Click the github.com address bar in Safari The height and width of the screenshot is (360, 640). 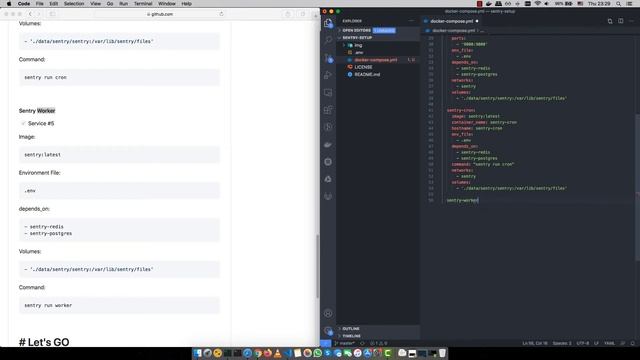tap(160, 14)
